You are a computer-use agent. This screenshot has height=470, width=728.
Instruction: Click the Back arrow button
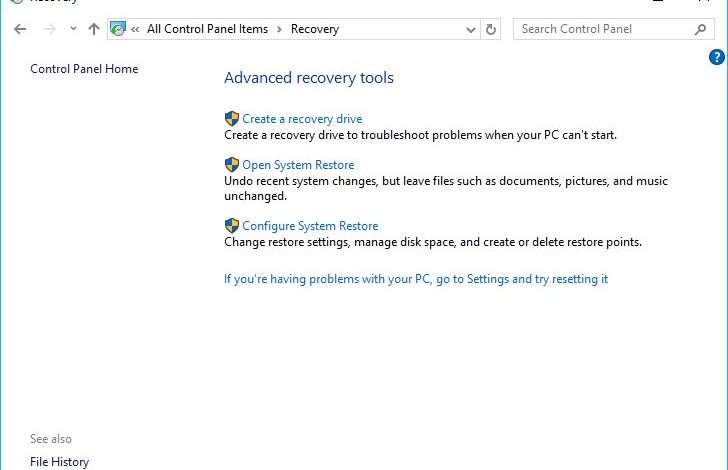(x=20, y=29)
